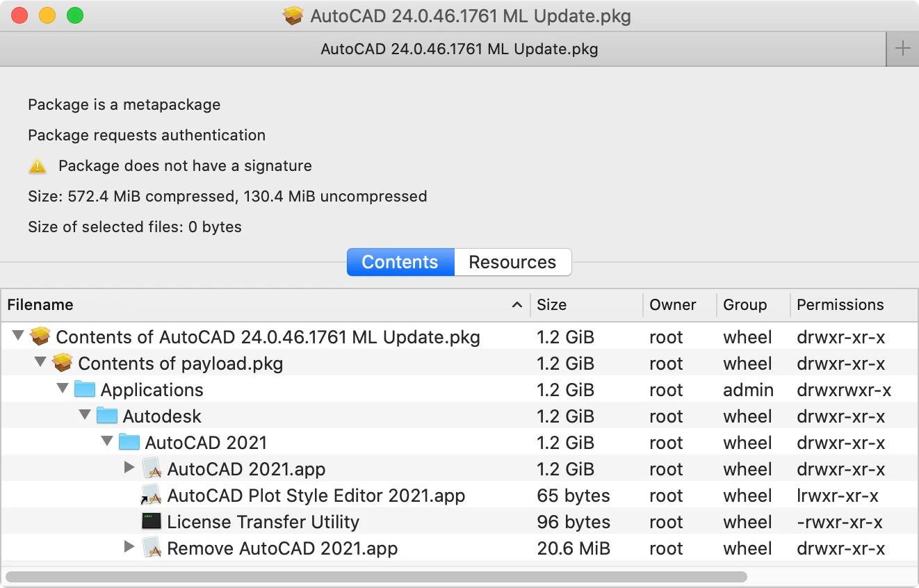Click the yellow warning icon beside signature notice
The width and height of the screenshot is (919, 588).
pos(38,166)
